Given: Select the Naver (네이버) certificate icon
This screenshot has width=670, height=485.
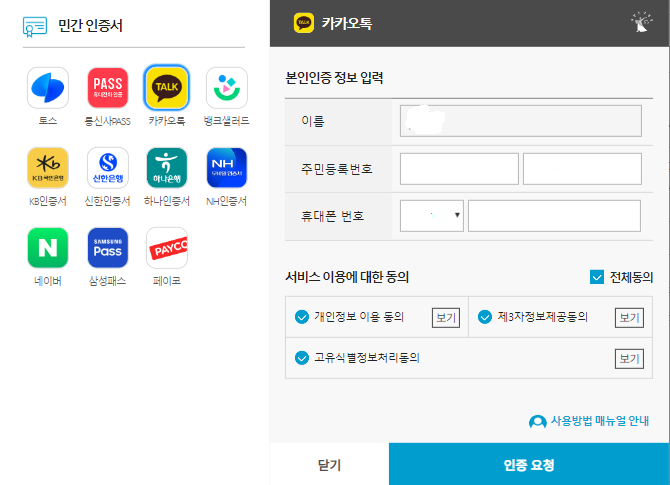Looking at the screenshot, I should point(48,248).
